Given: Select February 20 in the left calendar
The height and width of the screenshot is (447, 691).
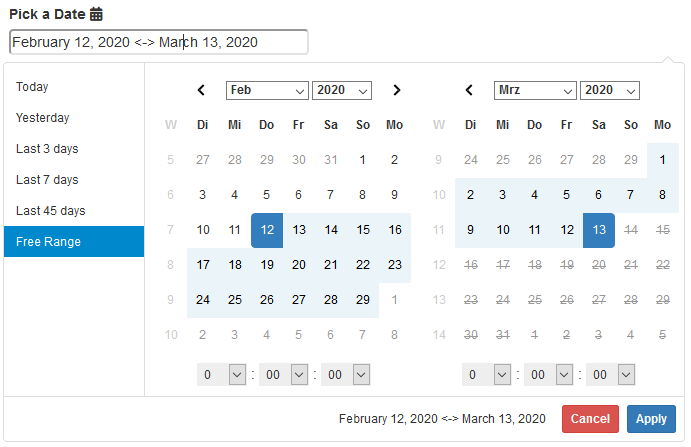Looking at the screenshot, I should tap(299, 265).
